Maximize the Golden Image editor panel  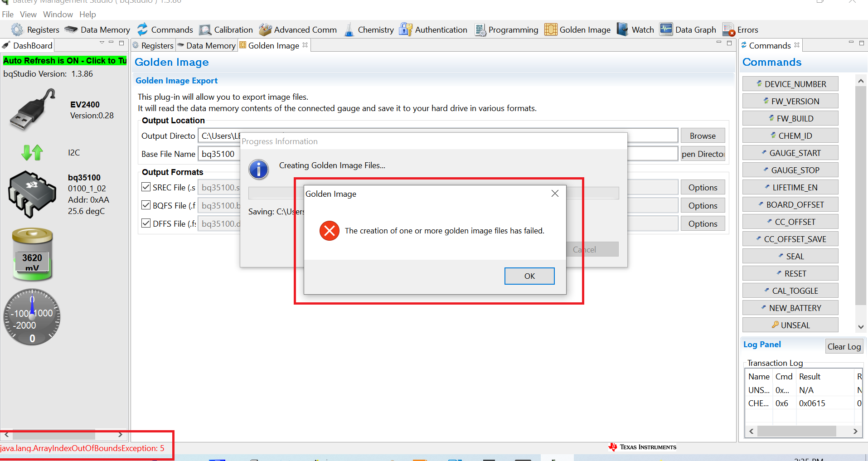click(x=729, y=43)
